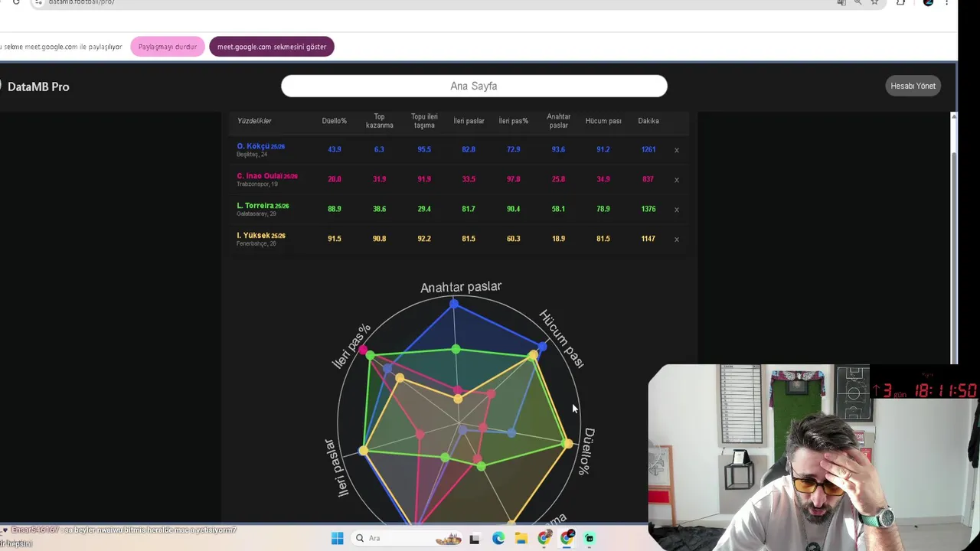Click the green Anahtar paslar radar point

point(456,350)
